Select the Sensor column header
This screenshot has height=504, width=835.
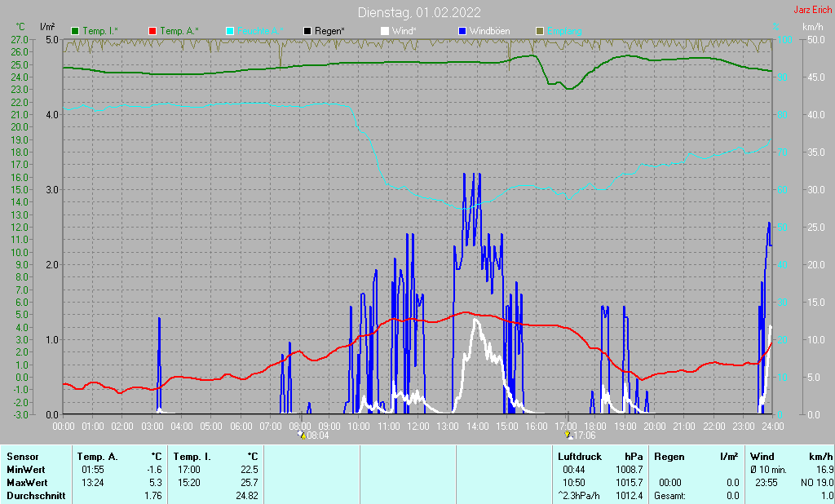coord(23,457)
